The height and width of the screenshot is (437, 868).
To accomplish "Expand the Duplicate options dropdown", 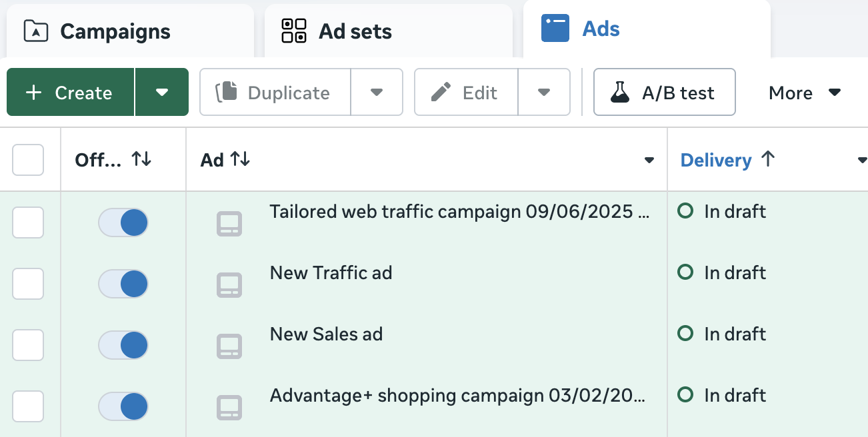I will (x=377, y=93).
